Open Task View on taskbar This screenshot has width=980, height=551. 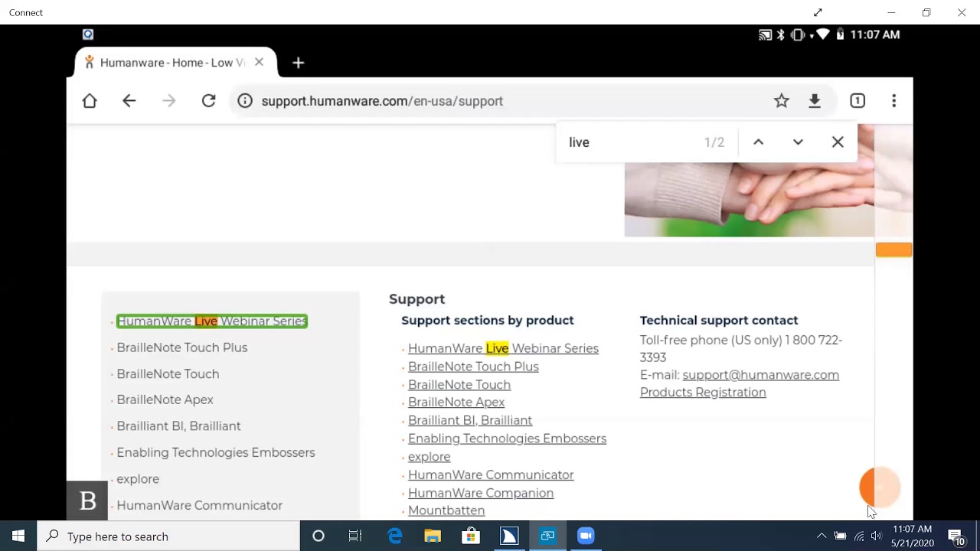click(x=355, y=536)
